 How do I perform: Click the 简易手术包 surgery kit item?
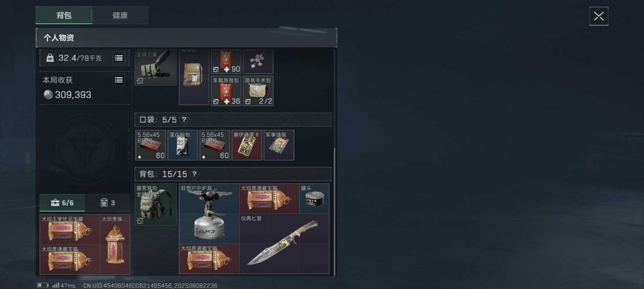pyautogui.click(x=258, y=91)
